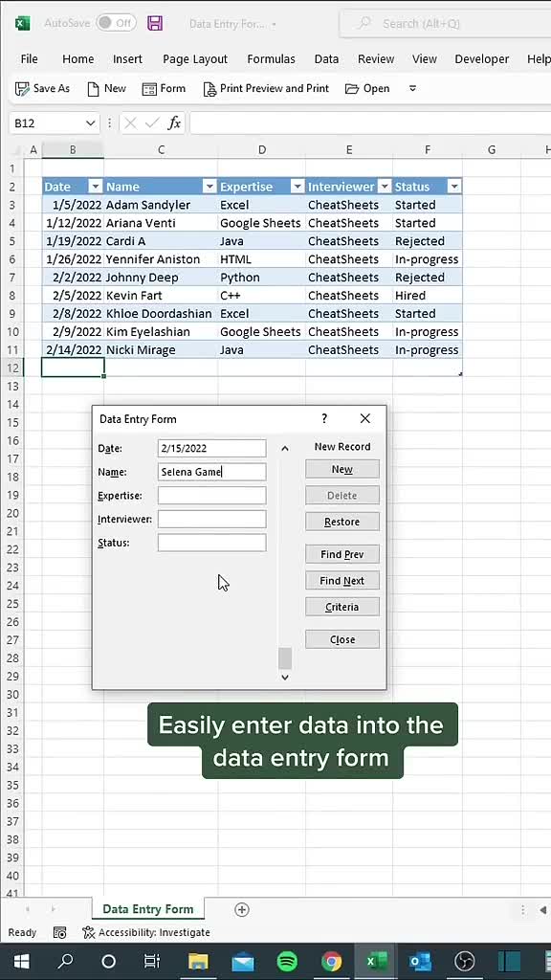Click the New button in the form
551x980 pixels.
coord(342,469)
